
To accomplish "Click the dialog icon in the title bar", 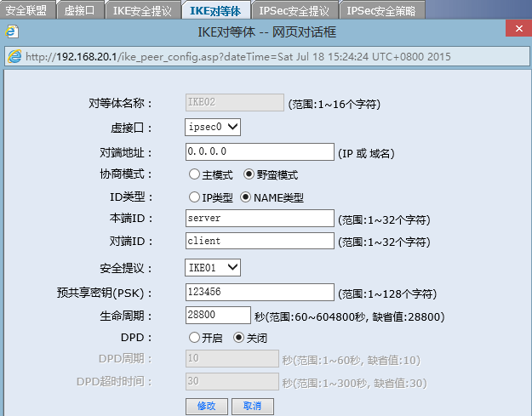I will coord(11,32).
